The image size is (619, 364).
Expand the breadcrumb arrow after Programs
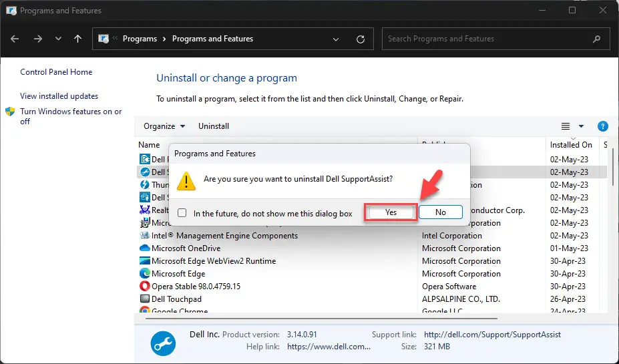pyautogui.click(x=165, y=39)
